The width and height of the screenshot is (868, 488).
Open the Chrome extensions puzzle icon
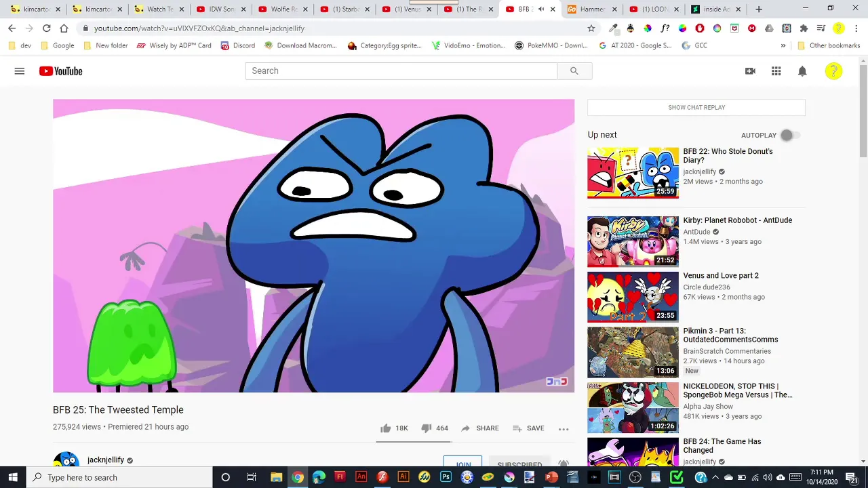coord(804,28)
